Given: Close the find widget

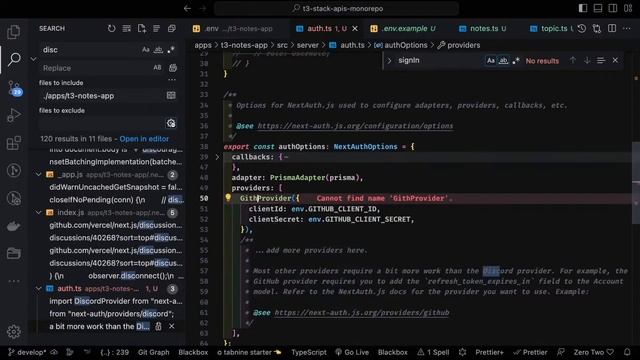Looking at the screenshot, I should coord(615,60).
